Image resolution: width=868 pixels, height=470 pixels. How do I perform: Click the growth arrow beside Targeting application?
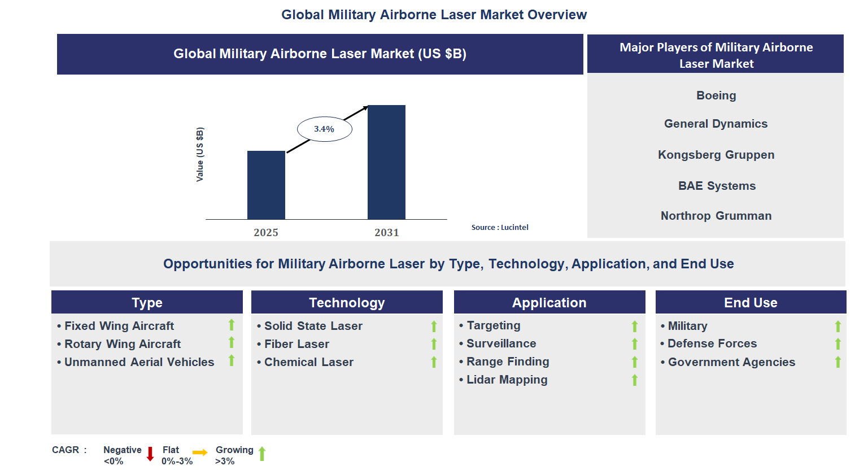pyautogui.click(x=634, y=326)
